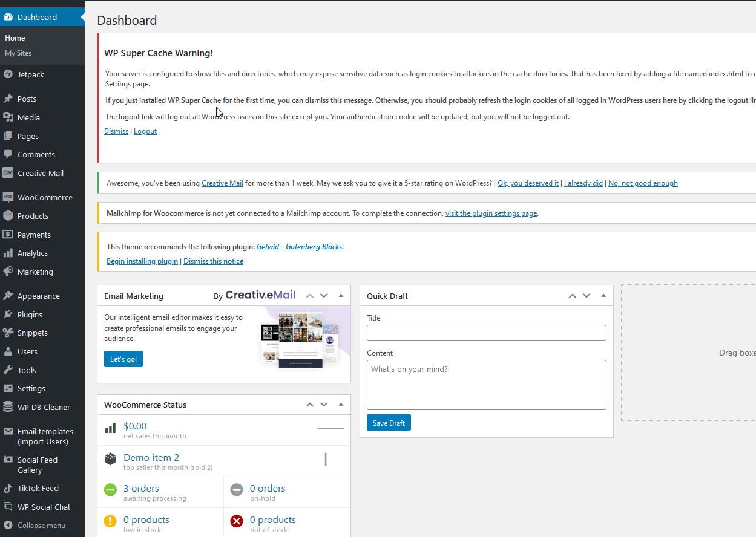Click the Comments bubble icon
The width and height of the screenshot is (756, 537).
[8, 154]
